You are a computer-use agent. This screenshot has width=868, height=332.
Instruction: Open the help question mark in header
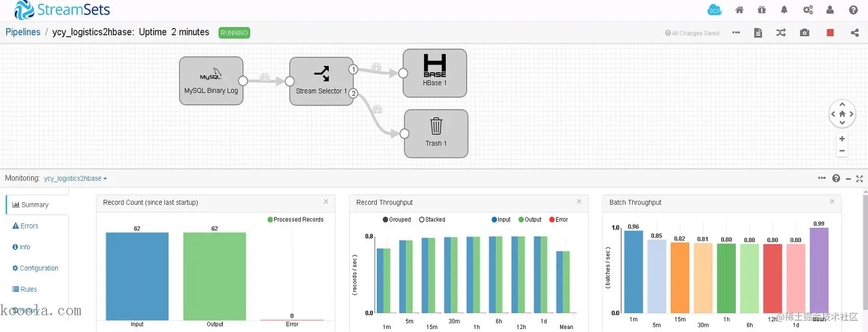[x=853, y=10]
